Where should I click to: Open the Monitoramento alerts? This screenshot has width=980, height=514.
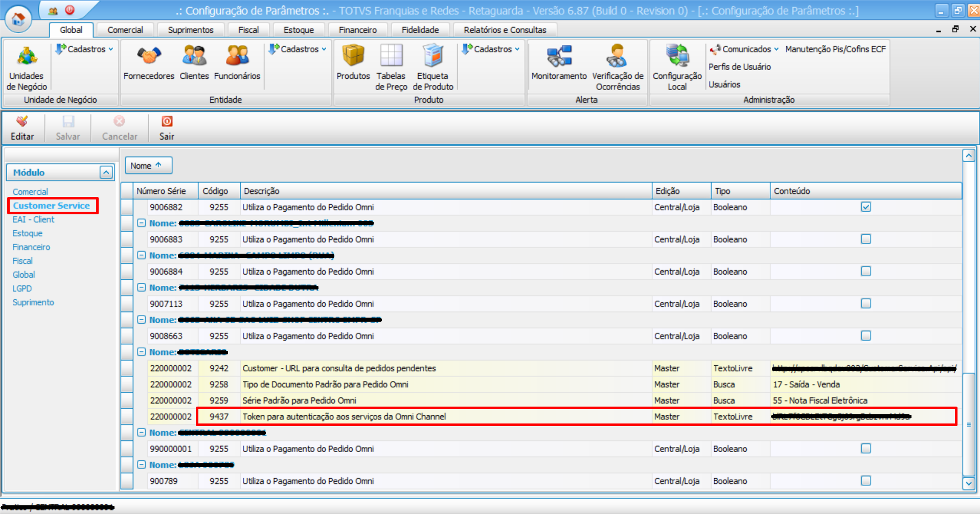(559, 63)
